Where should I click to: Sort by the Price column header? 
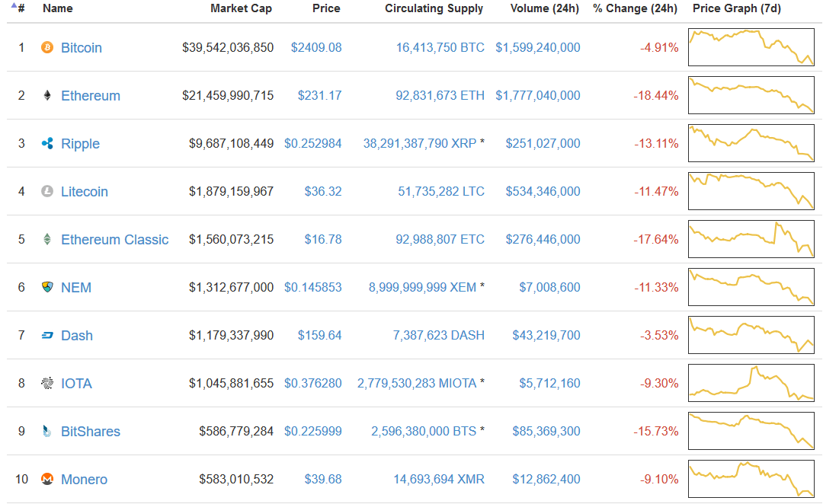[326, 8]
